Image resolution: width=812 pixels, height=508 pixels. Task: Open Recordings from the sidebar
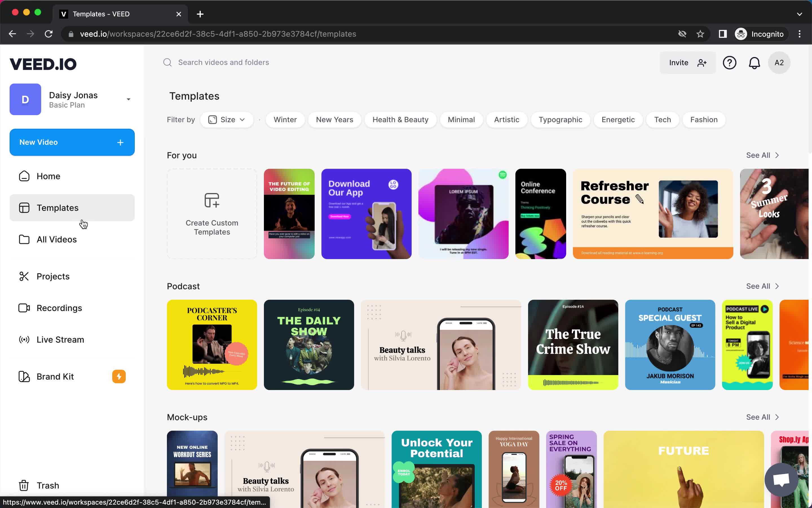tap(72, 308)
